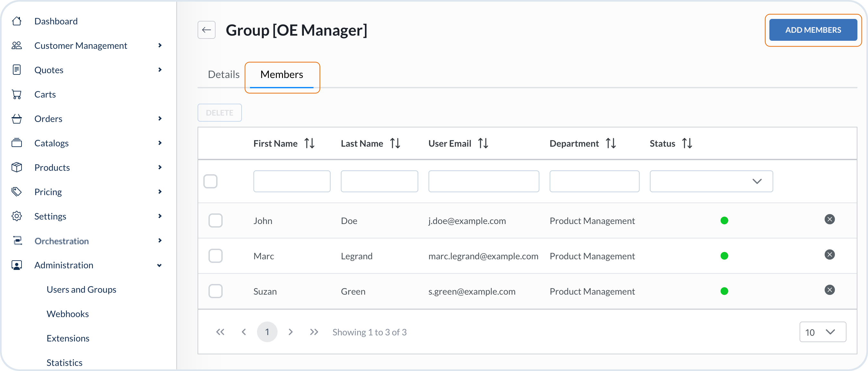Open rows-per-page dropdown showing 10
The height and width of the screenshot is (371, 868).
coord(822,332)
